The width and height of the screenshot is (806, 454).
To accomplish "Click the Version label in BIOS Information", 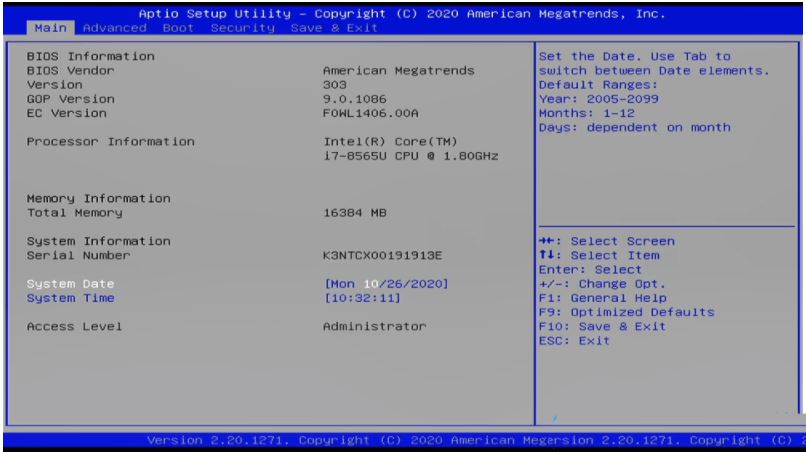I will pyautogui.click(x=54, y=84).
